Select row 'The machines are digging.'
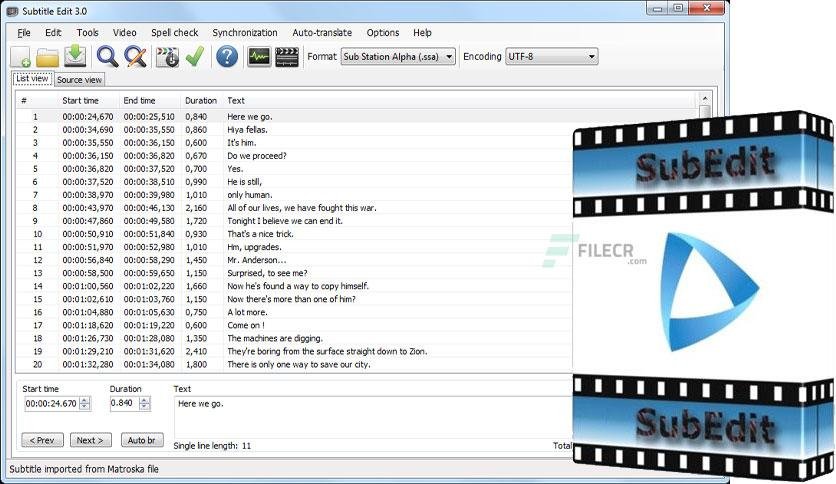This screenshot has width=836, height=484. tap(293, 338)
